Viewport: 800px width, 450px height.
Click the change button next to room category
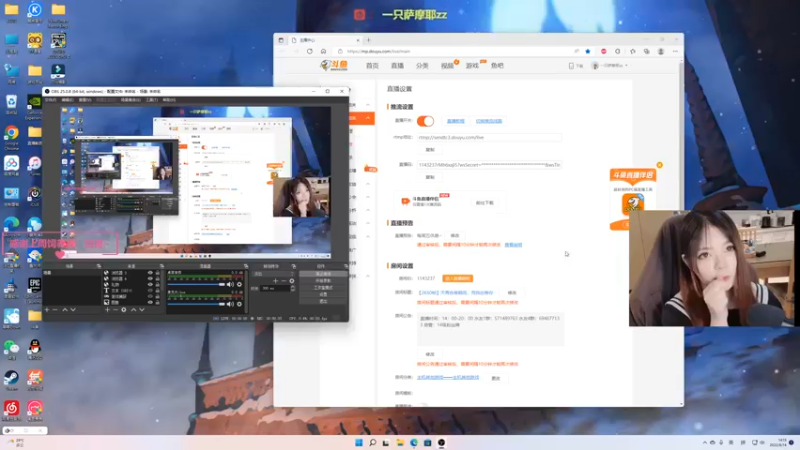tap(495, 378)
